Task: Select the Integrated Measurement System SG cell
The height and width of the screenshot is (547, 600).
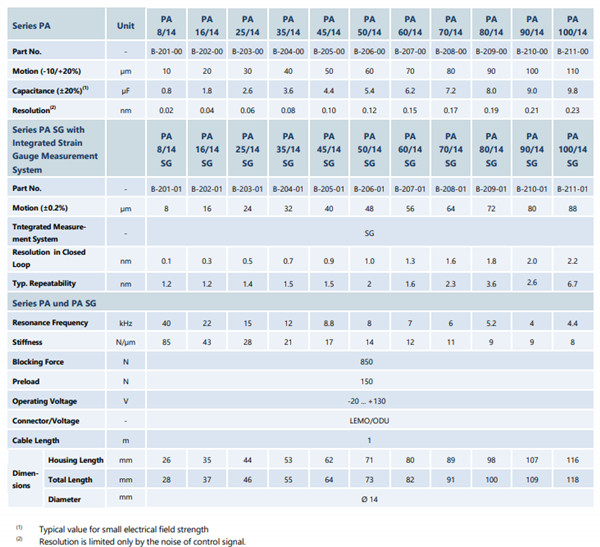Action: 370,233
